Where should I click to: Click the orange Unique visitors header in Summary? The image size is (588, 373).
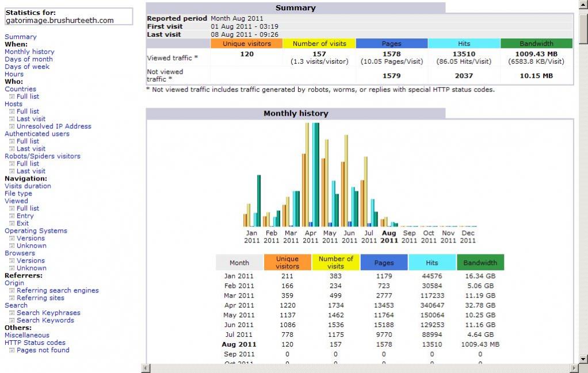pyautogui.click(x=246, y=44)
